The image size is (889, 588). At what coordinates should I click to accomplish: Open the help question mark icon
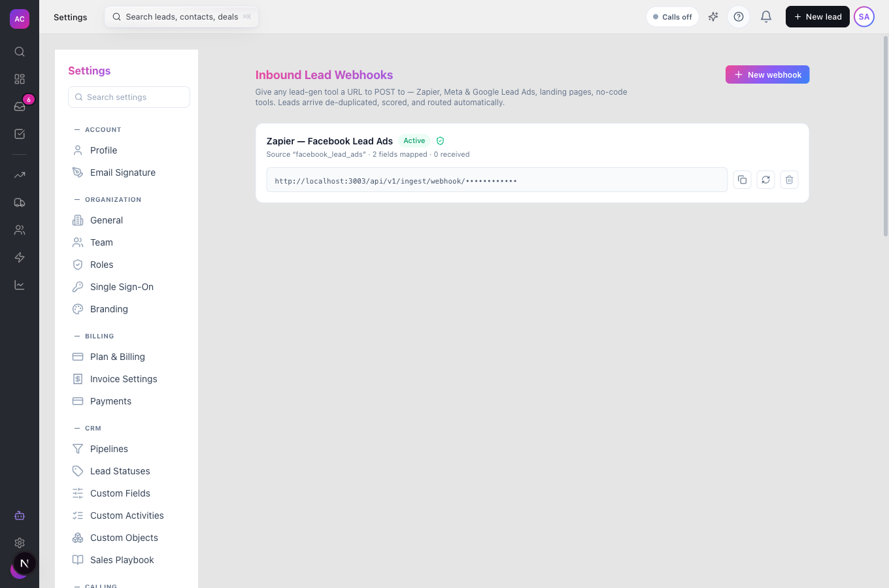tap(739, 17)
